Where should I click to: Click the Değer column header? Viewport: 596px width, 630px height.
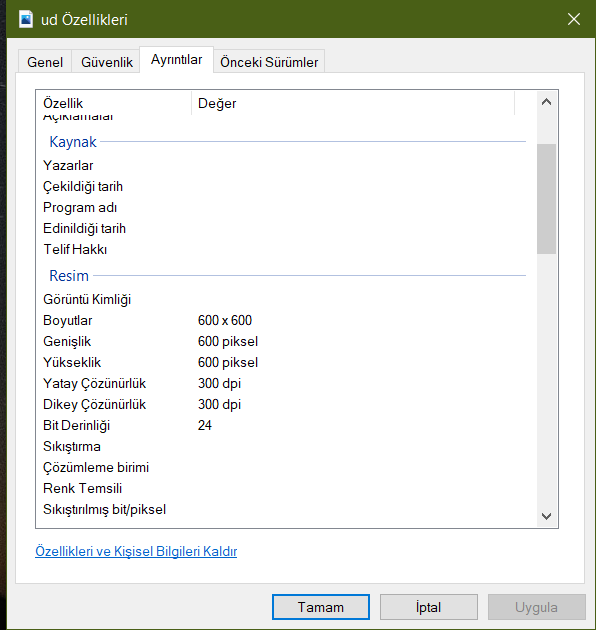(x=353, y=103)
